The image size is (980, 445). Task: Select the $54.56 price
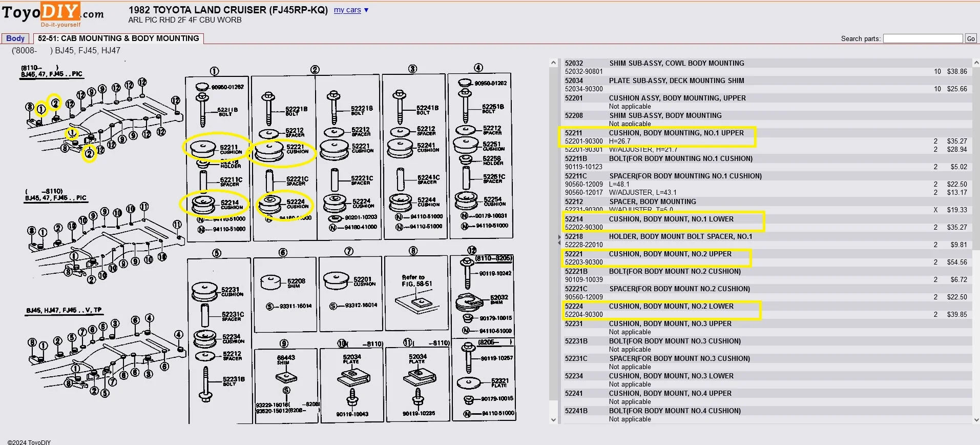click(x=957, y=262)
